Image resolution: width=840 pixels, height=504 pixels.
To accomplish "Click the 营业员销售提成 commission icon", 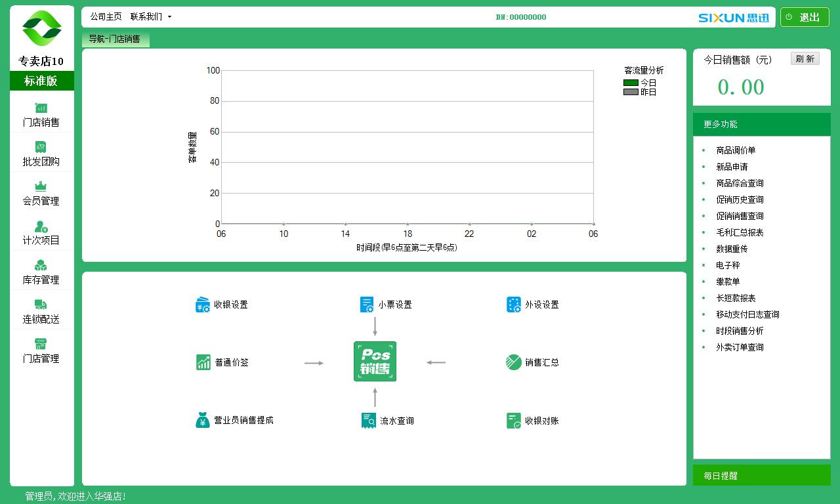I will [203, 420].
